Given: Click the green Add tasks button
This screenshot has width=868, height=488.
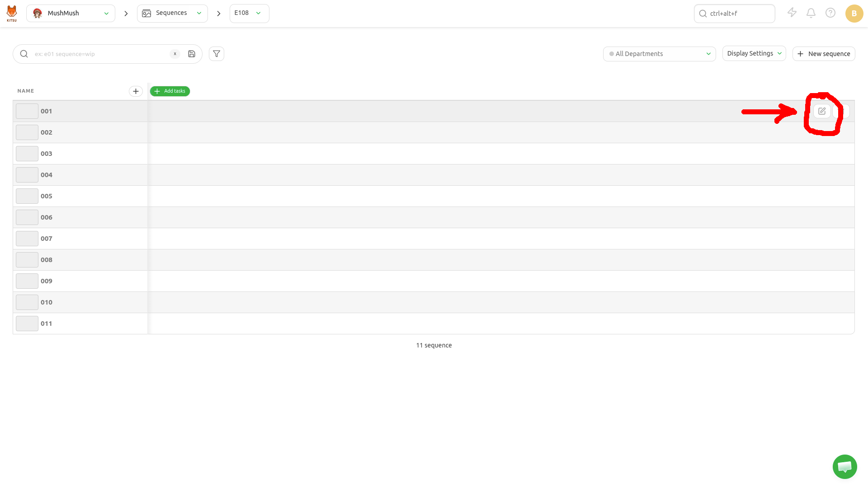Looking at the screenshot, I should coord(170,91).
